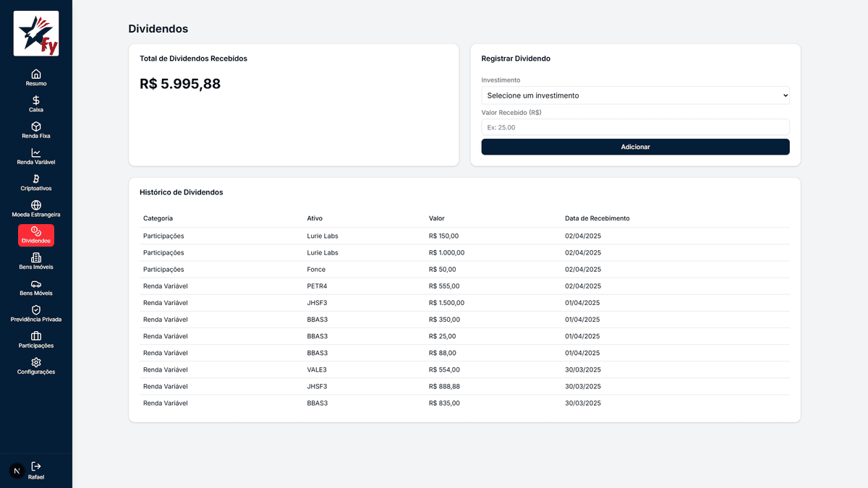Click the round N avatar badge
Image resolution: width=868 pixels, height=488 pixels.
point(17,471)
